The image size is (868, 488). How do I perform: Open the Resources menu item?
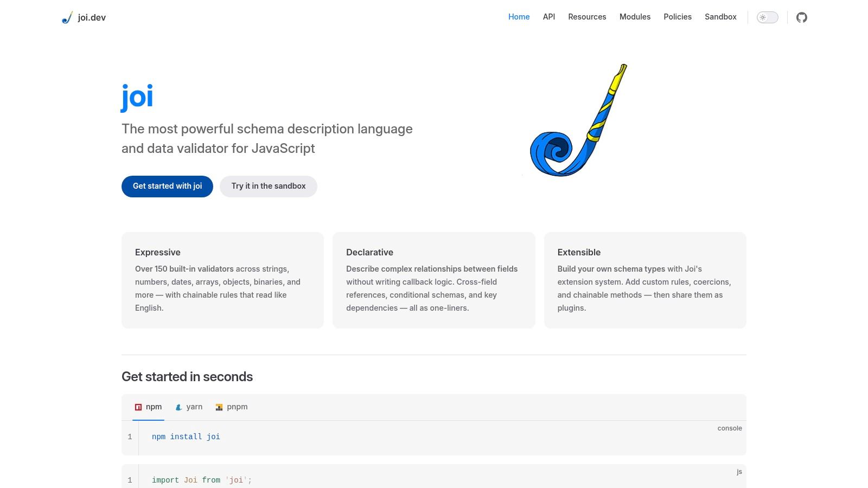coord(587,17)
